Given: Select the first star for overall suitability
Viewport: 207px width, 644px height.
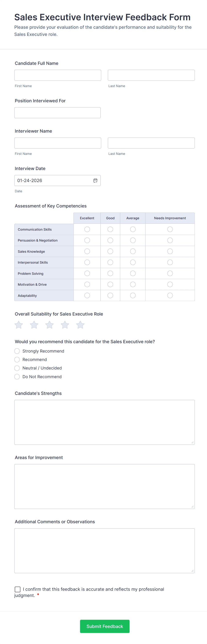Looking at the screenshot, I should tap(18, 325).
